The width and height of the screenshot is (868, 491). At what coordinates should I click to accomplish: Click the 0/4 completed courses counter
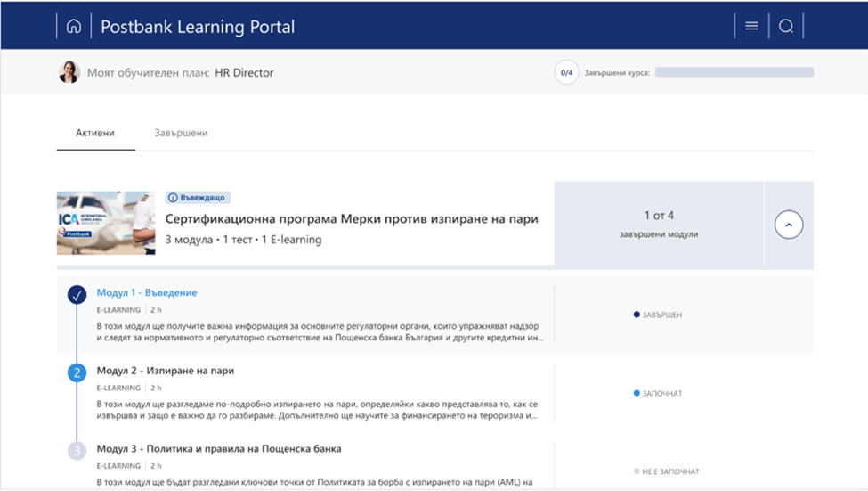click(x=566, y=72)
